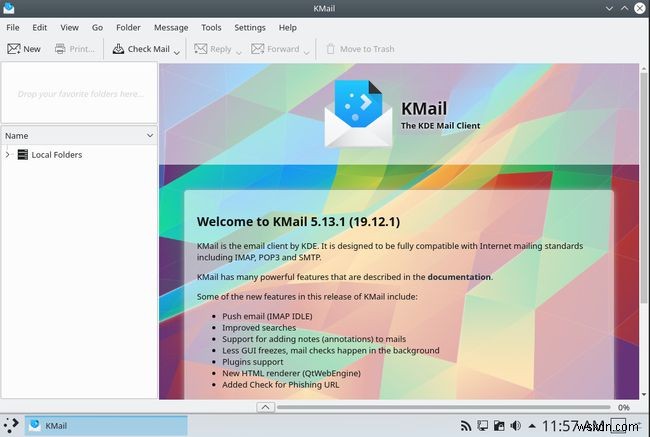Expand the Local Folders tree
650x437 pixels.
pyautogui.click(x=7, y=155)
